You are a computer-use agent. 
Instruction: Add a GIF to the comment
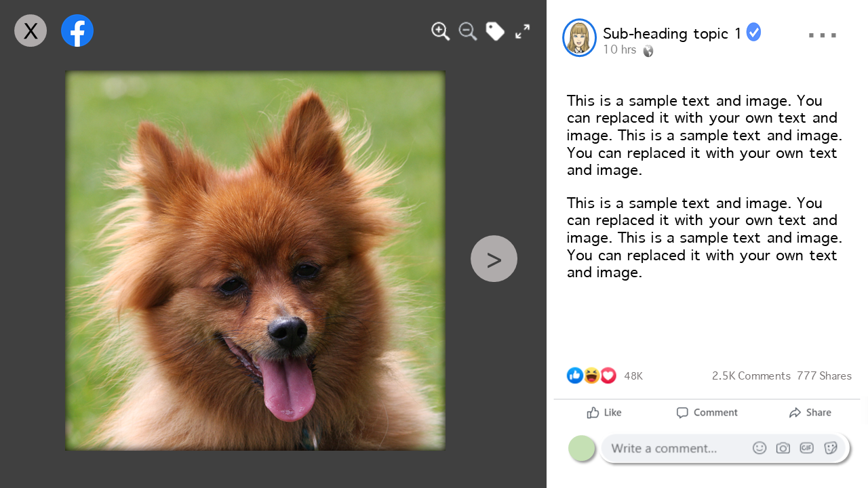[x=806, y=448]
